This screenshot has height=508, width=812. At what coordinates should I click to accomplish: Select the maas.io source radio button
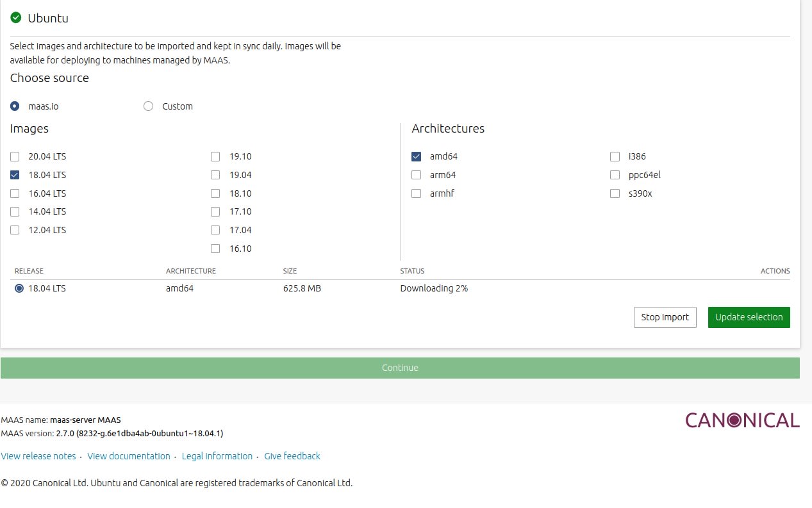(x=15, y=106)
